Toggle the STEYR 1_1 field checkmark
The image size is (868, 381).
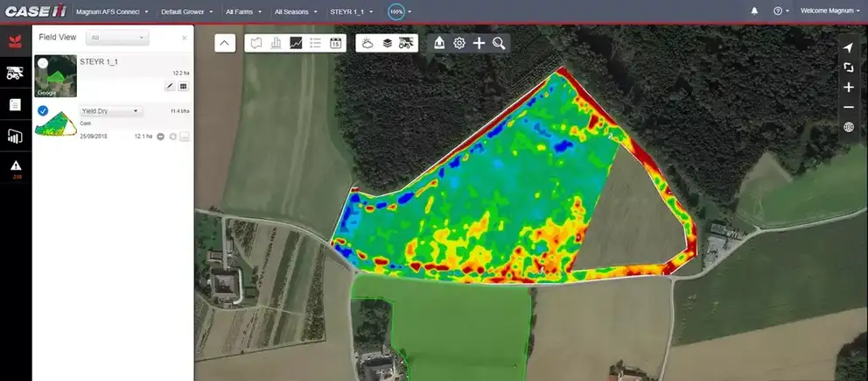click(43, 64)
